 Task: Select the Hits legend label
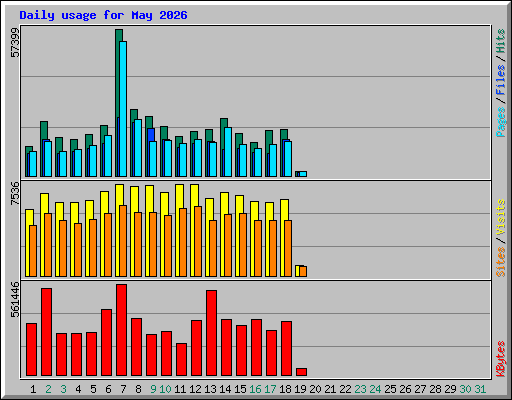coord(501,41)
